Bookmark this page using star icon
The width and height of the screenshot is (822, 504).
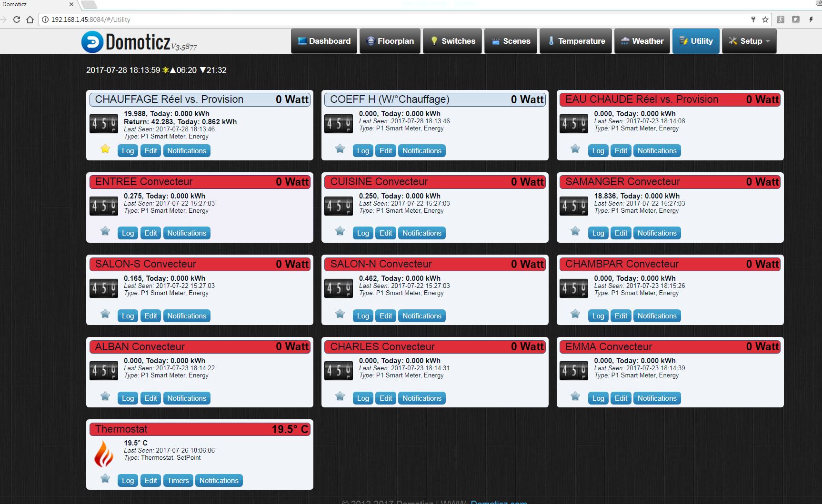coord(765,20)
